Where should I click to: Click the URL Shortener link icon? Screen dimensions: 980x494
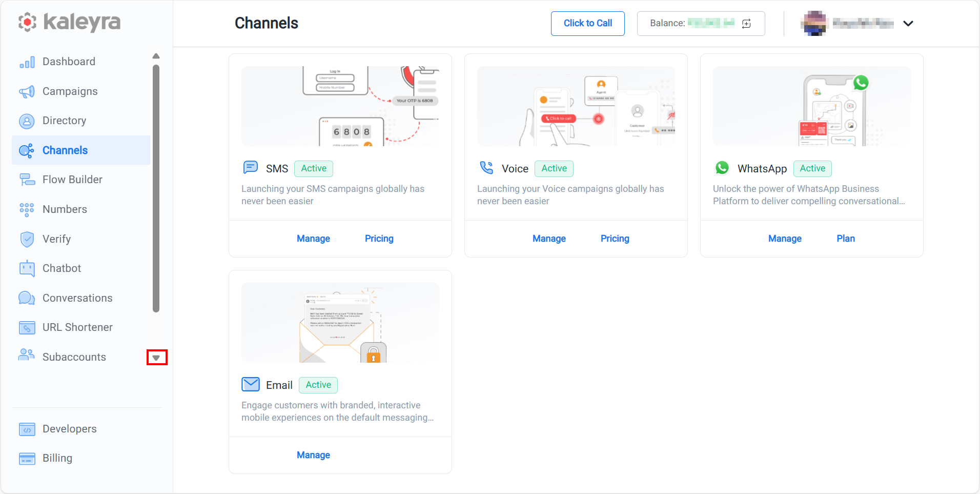pos(27,327)
